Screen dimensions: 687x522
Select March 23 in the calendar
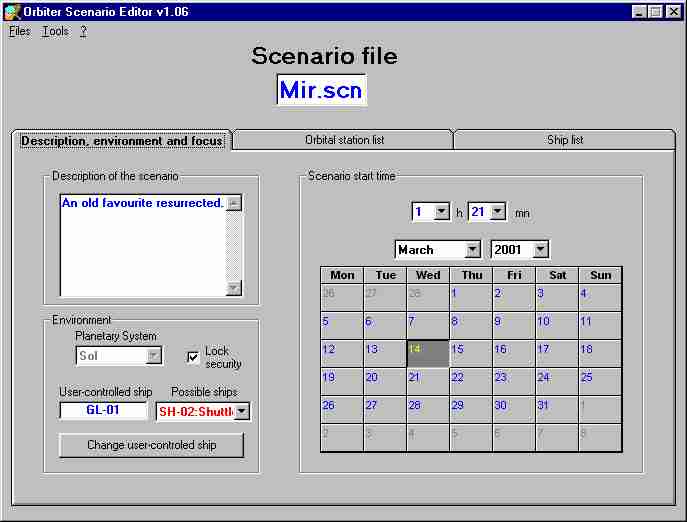point(514,381)
